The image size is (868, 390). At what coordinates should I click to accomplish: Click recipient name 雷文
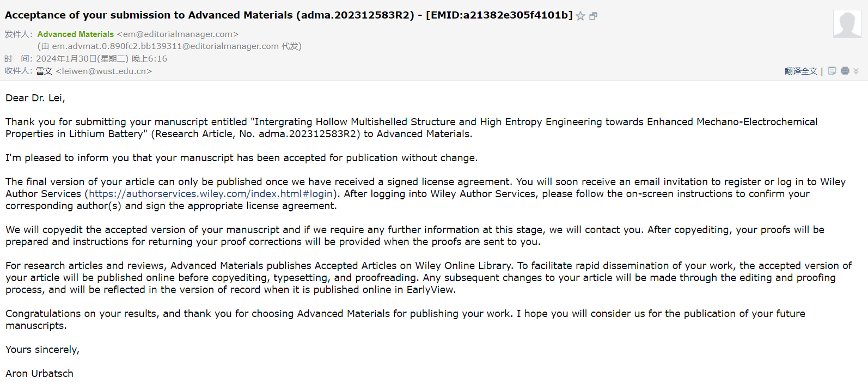point(44,71)
